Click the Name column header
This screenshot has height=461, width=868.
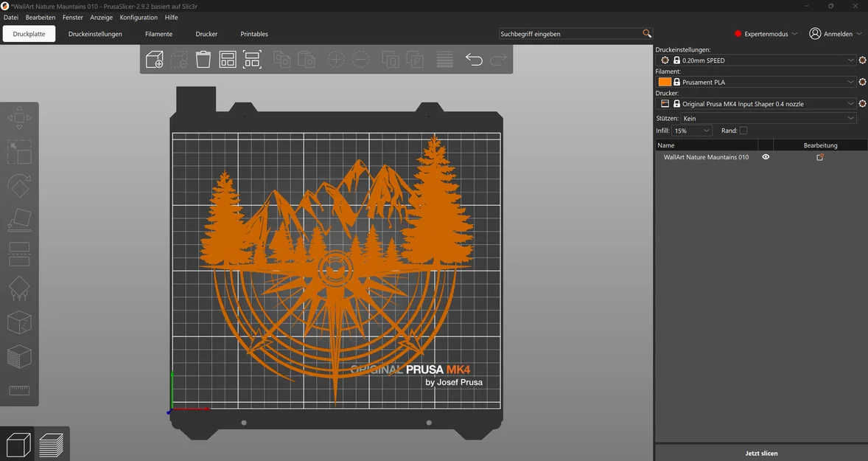[707, 145]
